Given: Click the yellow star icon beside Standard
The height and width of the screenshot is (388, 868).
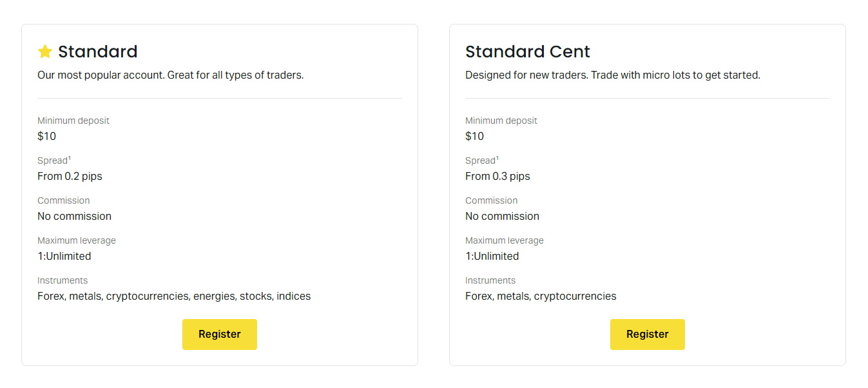Looking at the screenshot, I should coord(44,51).
